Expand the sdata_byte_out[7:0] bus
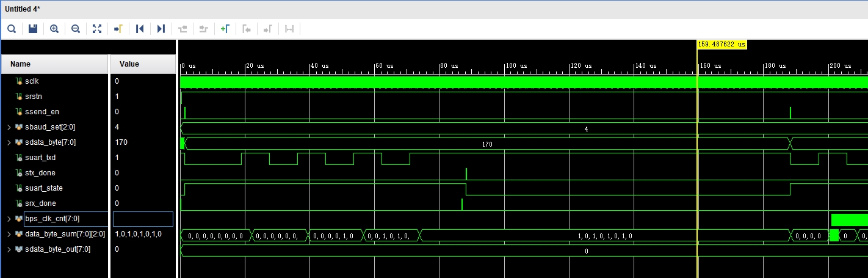Viewport: 868px width, 278px height. click(9, 249)
